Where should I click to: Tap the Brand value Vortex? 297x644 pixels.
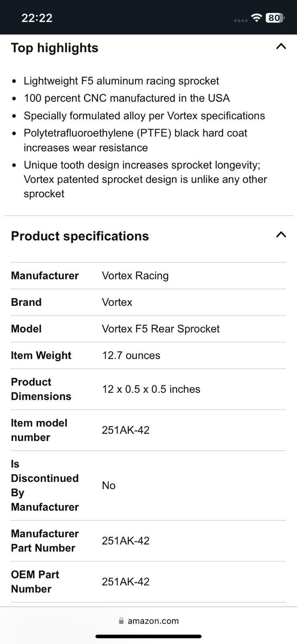pos(117,302)
